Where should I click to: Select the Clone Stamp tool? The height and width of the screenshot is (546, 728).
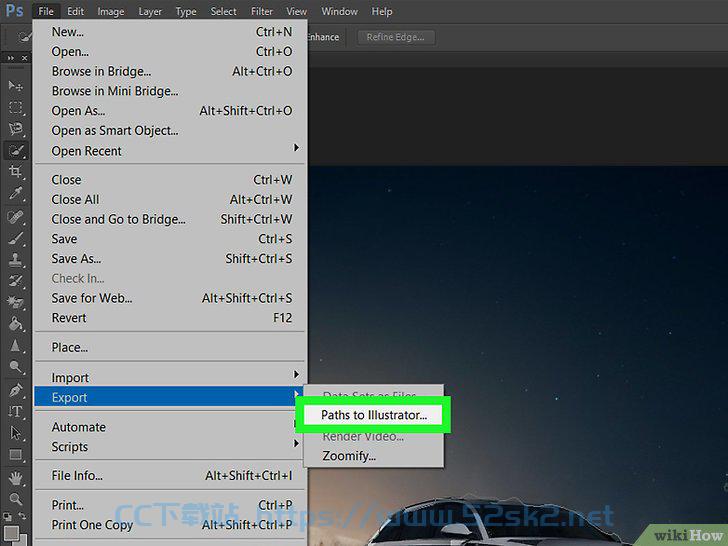pyautogui.click(x=15, y=260)
